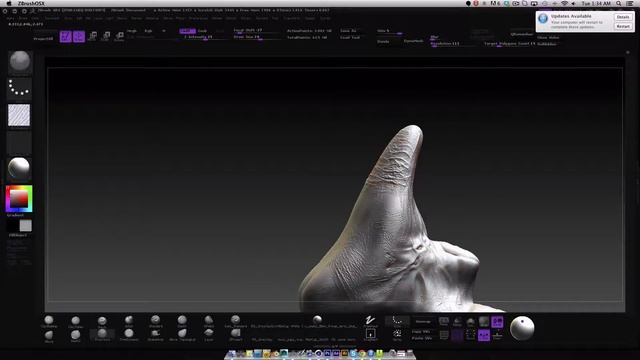
Task: Toggle Draw mode button (purple)
Action: point(79,36)
